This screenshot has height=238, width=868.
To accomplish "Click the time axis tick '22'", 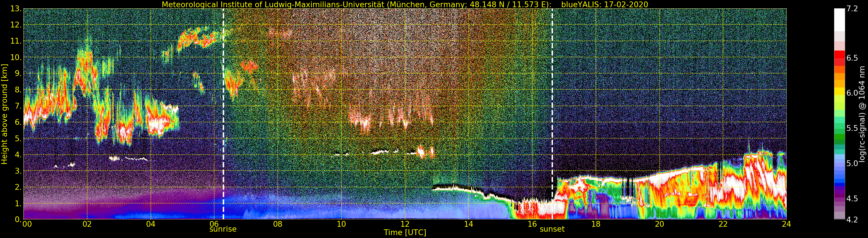I will click(x=723, y=224).
